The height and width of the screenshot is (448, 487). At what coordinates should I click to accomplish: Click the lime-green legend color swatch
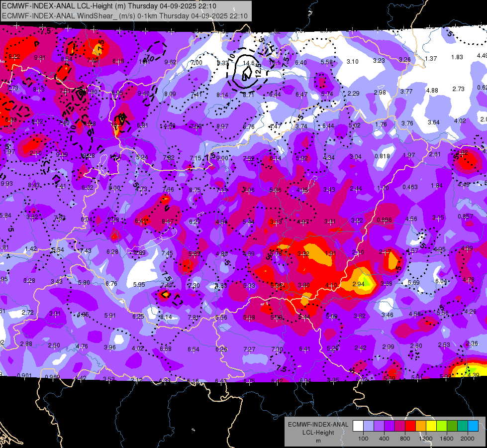click(x=442, y=426)
